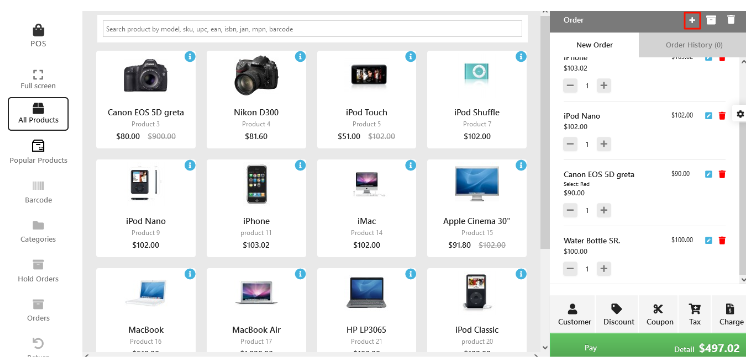Add the iMac product thumbnail to the order
Viewport: 756px width, 364px height.
(366, 184)
